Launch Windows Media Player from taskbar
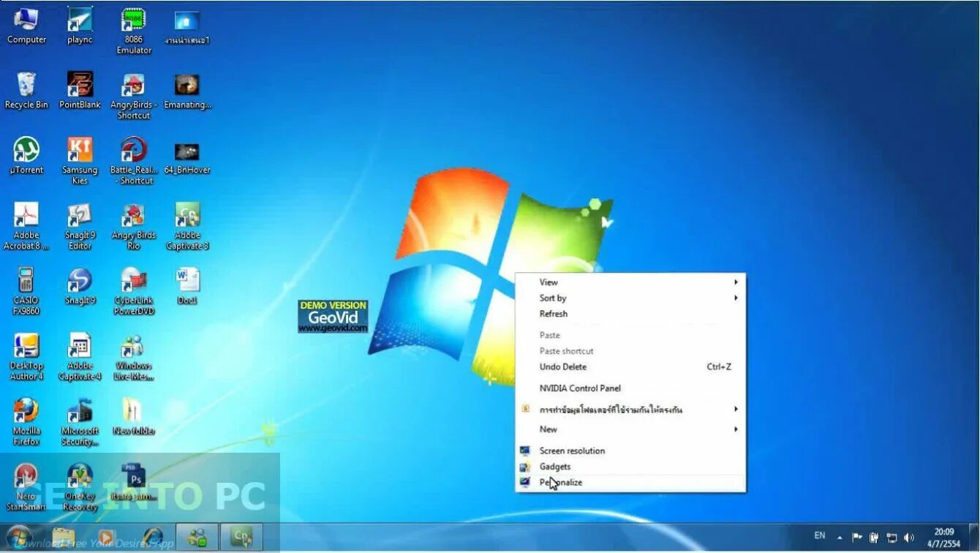The width and height of the screenshot is (980, 553). pyautogui.click(x=107, y=538)
